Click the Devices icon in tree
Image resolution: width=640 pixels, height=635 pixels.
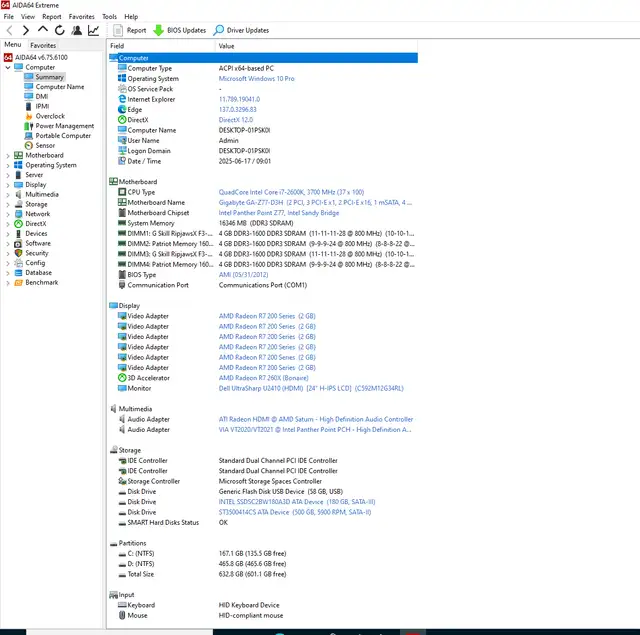click(18, 233)
